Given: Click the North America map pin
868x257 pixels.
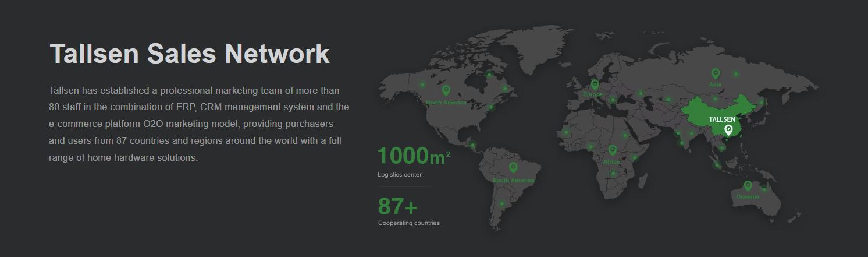Looking at the screenshot, I should [x=446, y=90].
